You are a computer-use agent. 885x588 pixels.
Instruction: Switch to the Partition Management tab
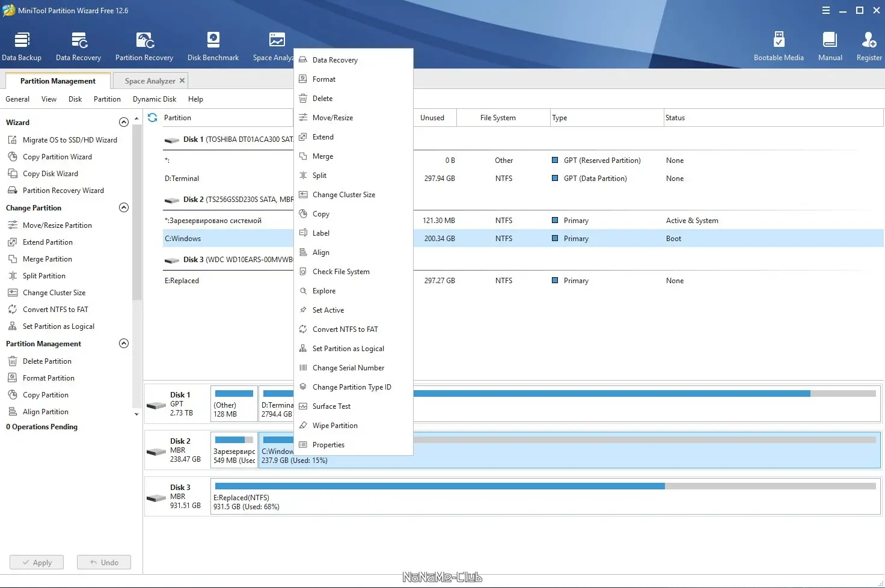[x=58, y=81]
